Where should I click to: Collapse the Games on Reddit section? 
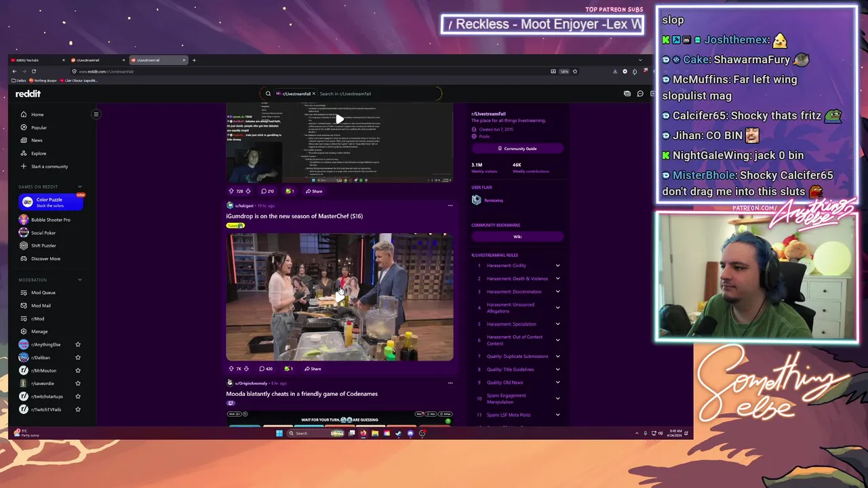click(79, 186)
